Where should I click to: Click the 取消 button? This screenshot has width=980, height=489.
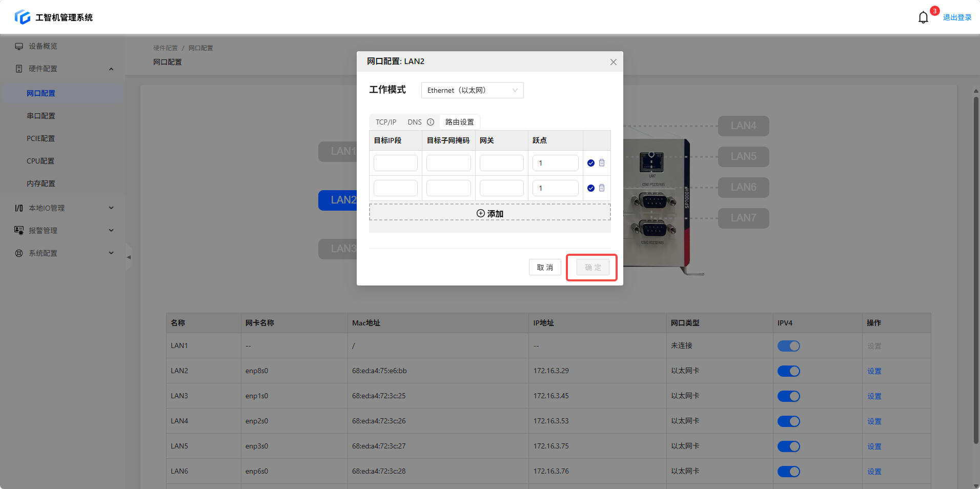[544, 267]
